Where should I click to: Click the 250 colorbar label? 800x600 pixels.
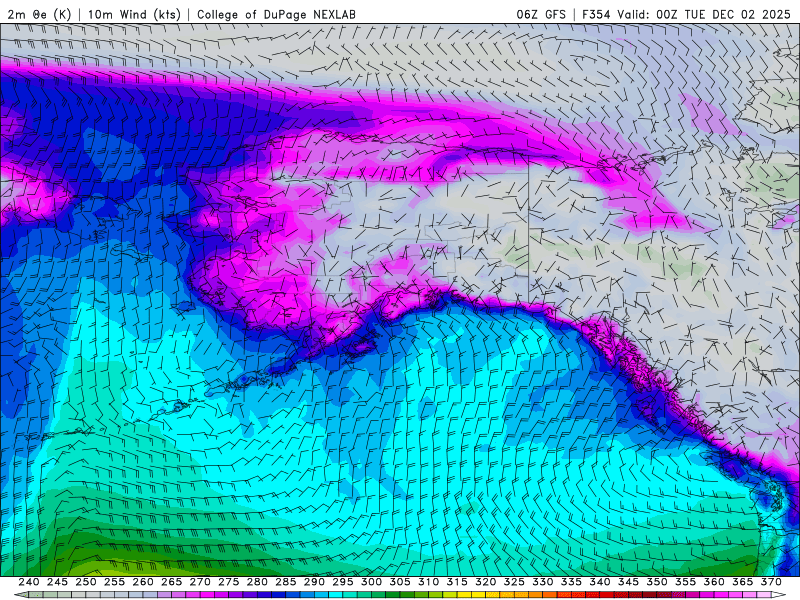tap(86, 582)
